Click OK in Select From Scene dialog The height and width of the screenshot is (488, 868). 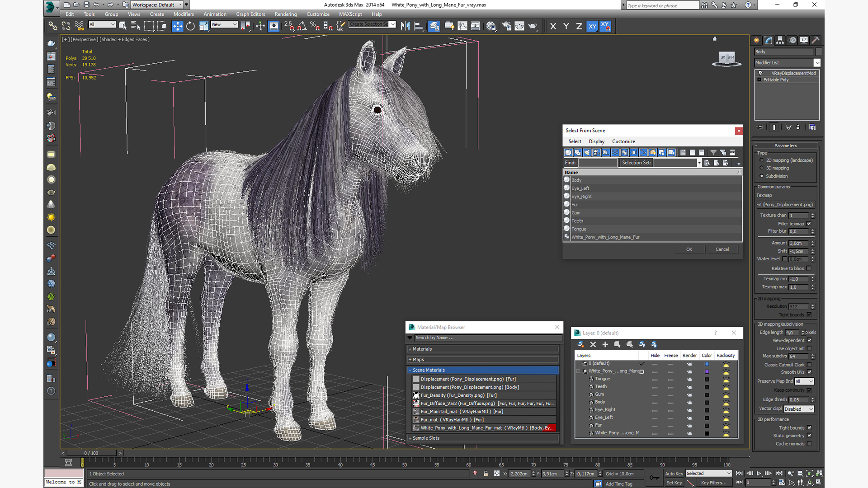(x=689, y=249)
